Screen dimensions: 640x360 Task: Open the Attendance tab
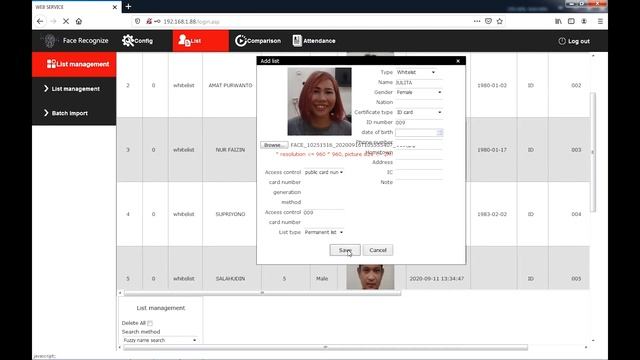tap(314, 41)
